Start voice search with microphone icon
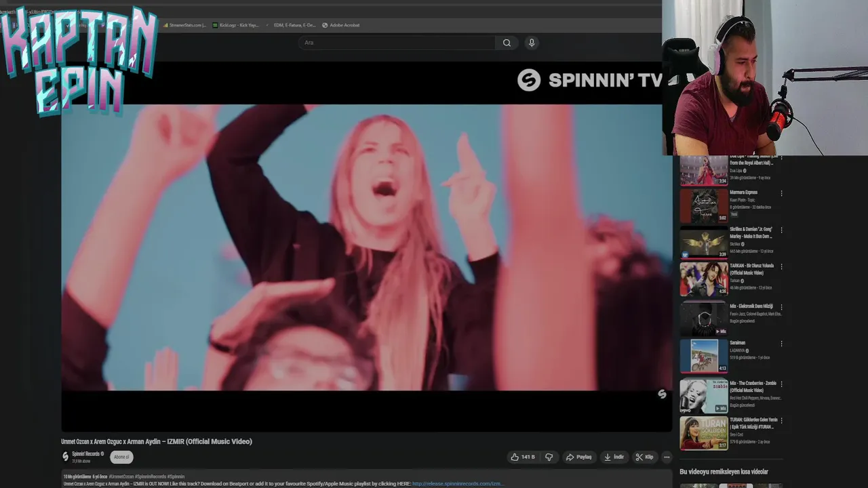The image size is (868, 488). [532, 43]
